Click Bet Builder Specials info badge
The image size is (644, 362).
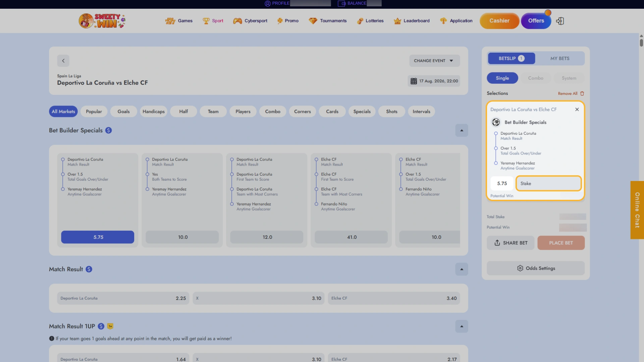point(108,130)
